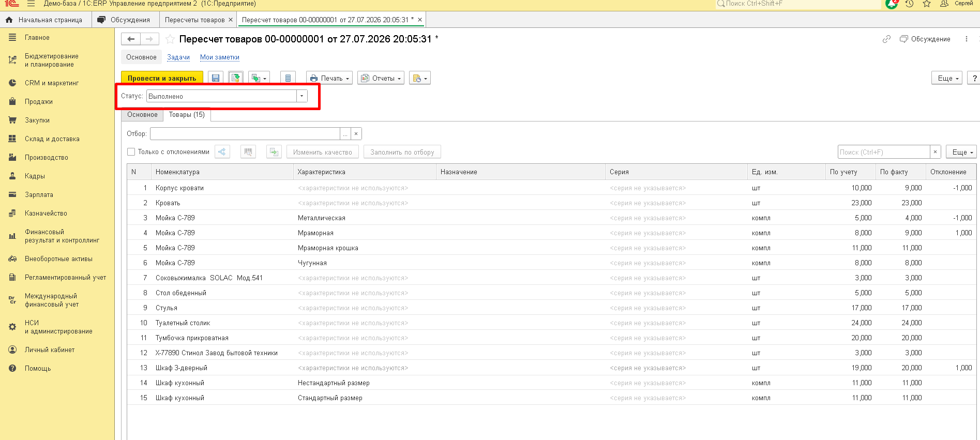Go back with the left arrow button
Viewport: 980px width, 440px height.
[131, 39]
